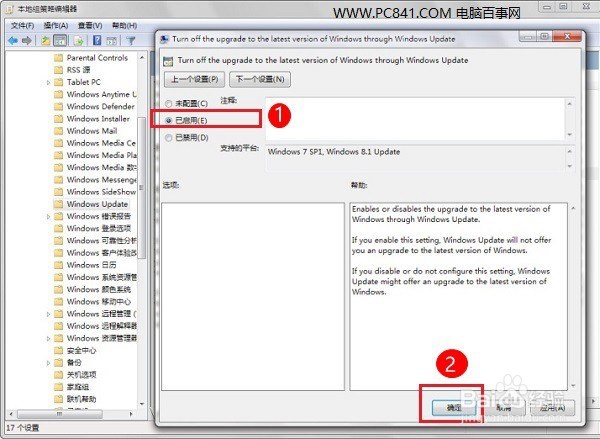Expand the Windows 错误报告 tree node
This screenshot has height=439, width=600.
click(x=48, y=216)
